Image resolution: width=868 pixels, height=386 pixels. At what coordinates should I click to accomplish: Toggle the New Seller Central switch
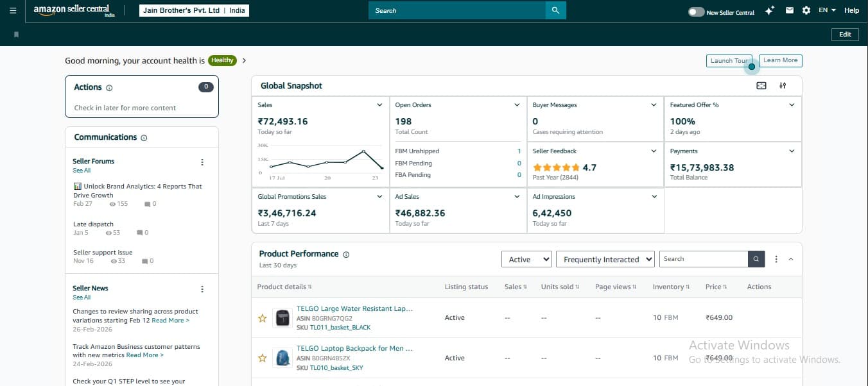(x=696, y=12)
